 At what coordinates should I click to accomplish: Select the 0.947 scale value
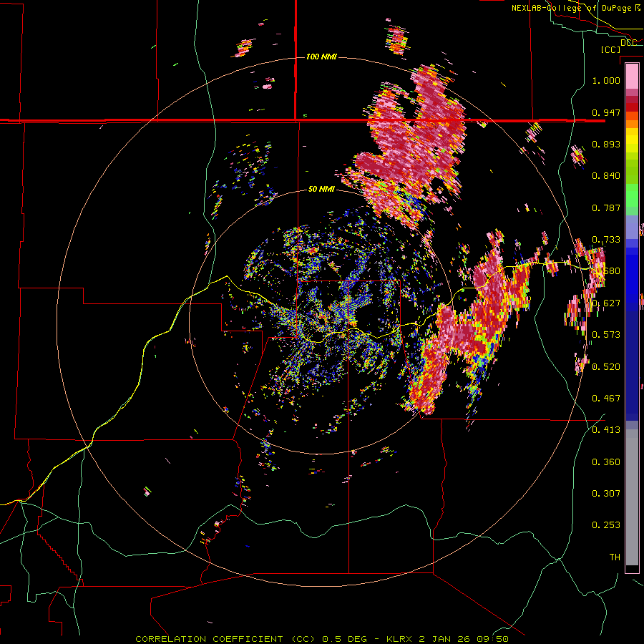point(606,112)
